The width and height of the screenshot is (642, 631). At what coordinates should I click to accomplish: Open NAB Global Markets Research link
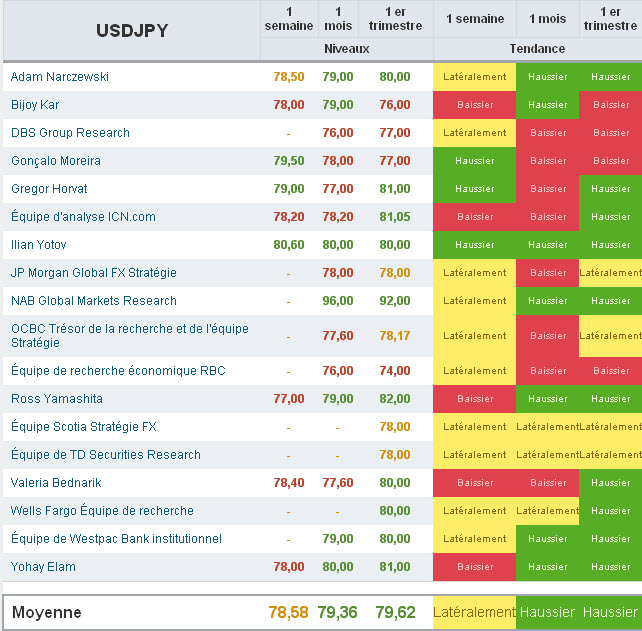[x=94, y=301]
